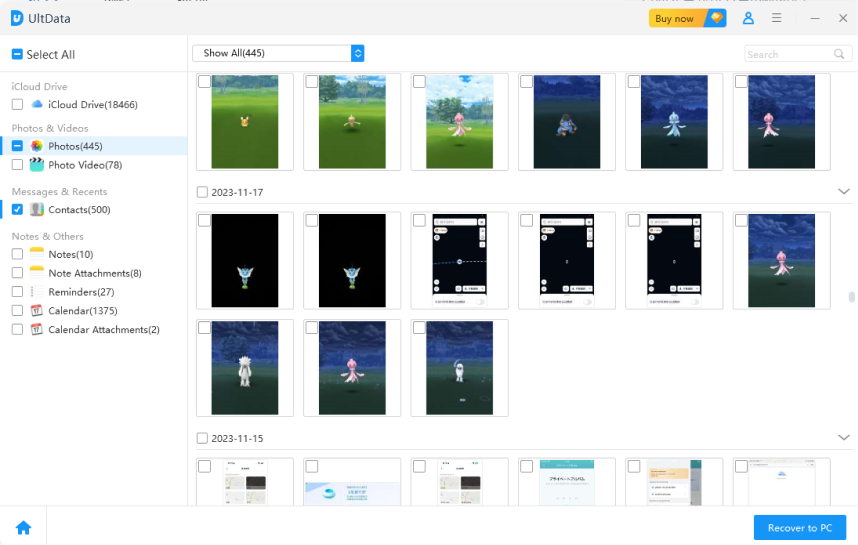Check the iCloud Drive(18466) checkbox
This screenshot has height=545, width=858.
[x=17, y=104]
